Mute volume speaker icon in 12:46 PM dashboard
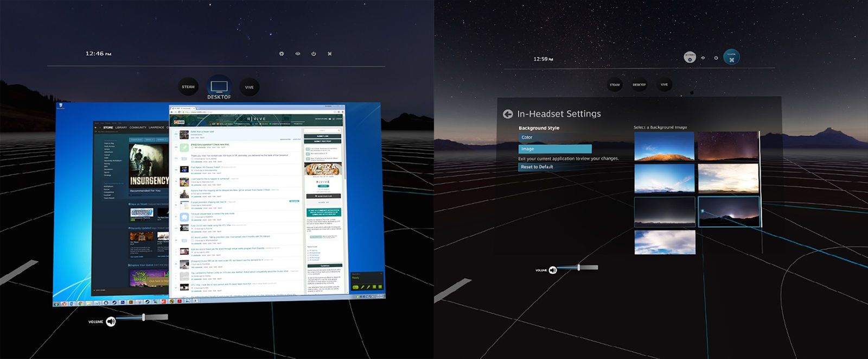The image size is (868, 359). coord(111,322)
